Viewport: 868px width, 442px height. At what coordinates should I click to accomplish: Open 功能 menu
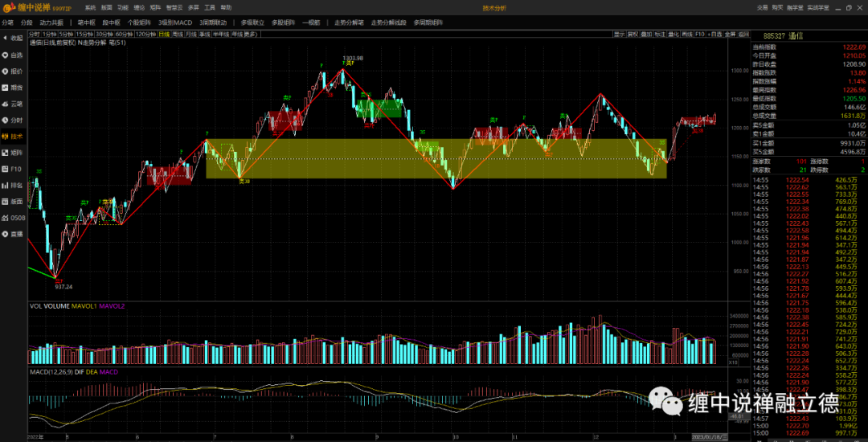point(123,8)
